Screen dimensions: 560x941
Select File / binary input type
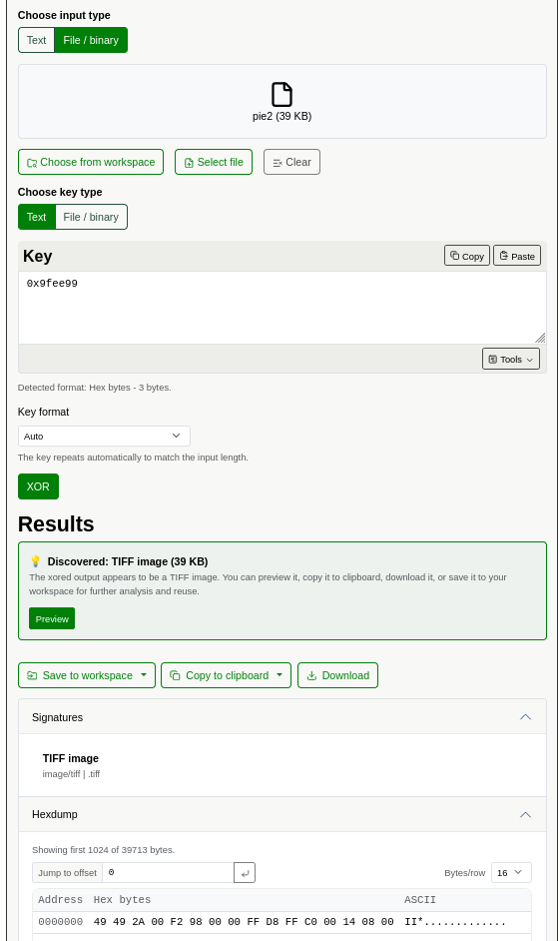click(x=91, y=40)
